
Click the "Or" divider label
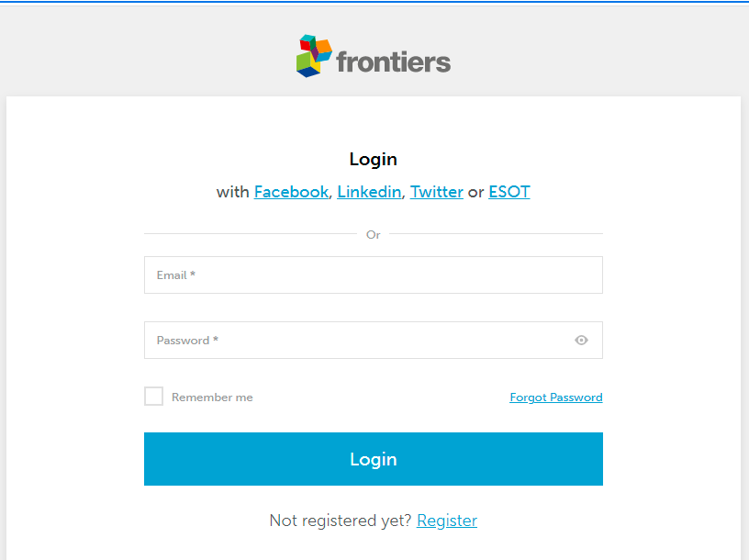tap(374, 235)
